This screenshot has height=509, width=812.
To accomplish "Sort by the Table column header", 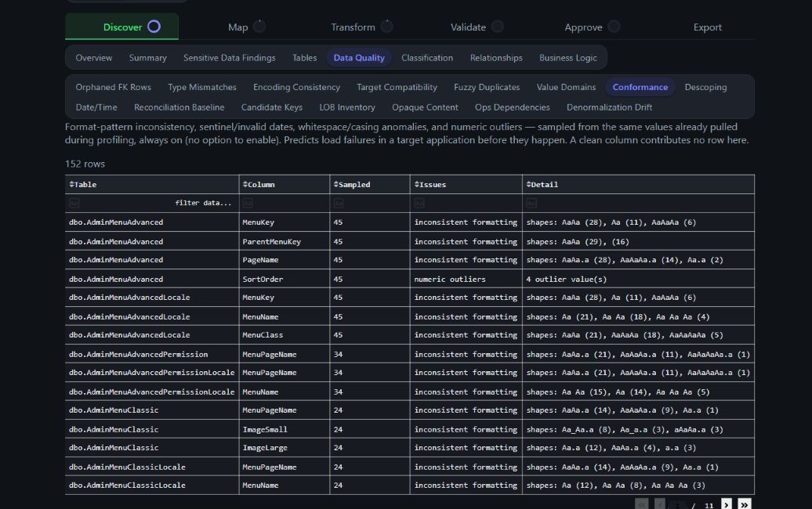I will [x=83, y=185].
